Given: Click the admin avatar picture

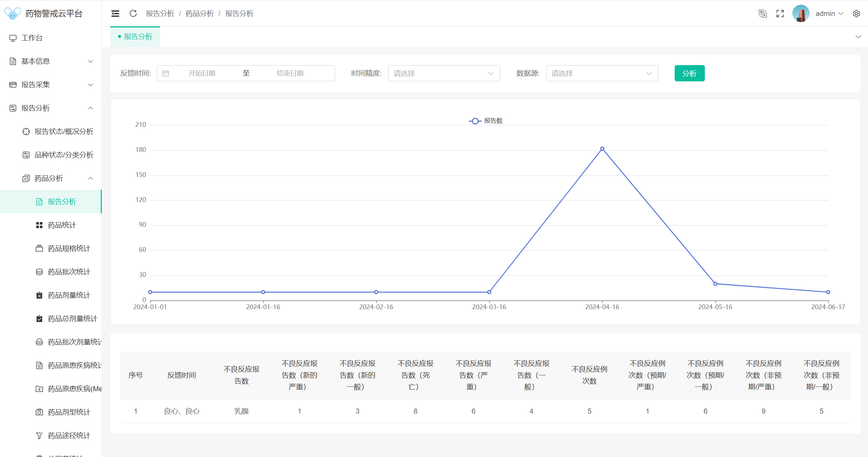Looking at the screenshot, I should [801, 14].
